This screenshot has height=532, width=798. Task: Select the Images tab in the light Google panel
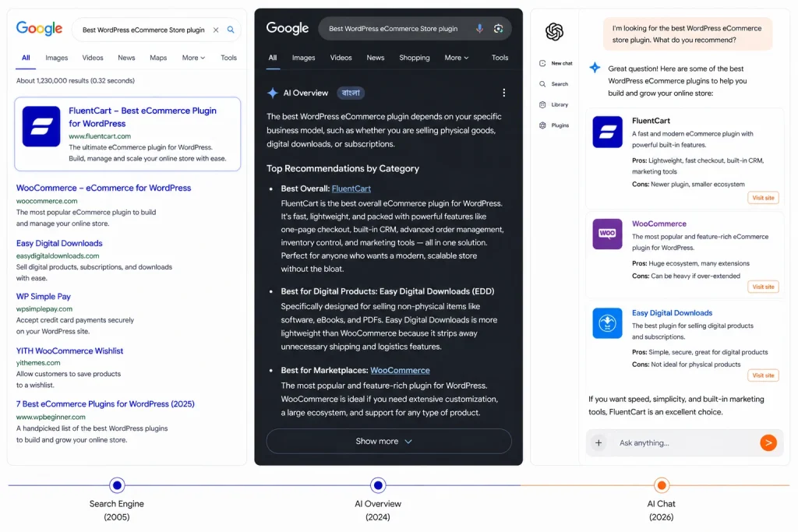pyautogui.click(x=56, y=58)
